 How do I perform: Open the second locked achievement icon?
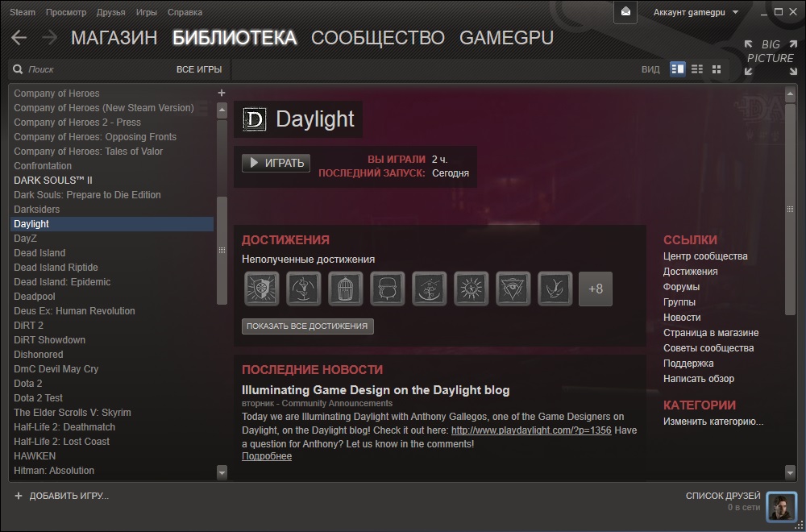click(x=304, y=289)
